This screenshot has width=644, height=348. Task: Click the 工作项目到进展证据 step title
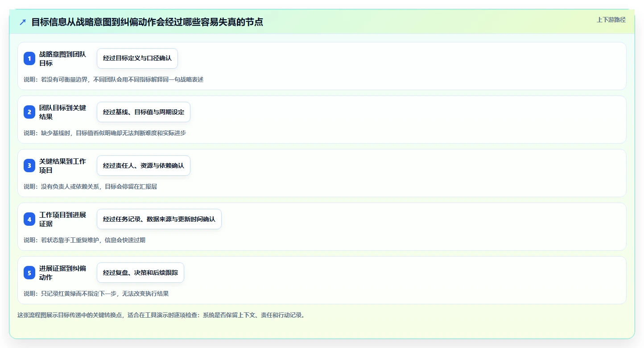[62, 219]
